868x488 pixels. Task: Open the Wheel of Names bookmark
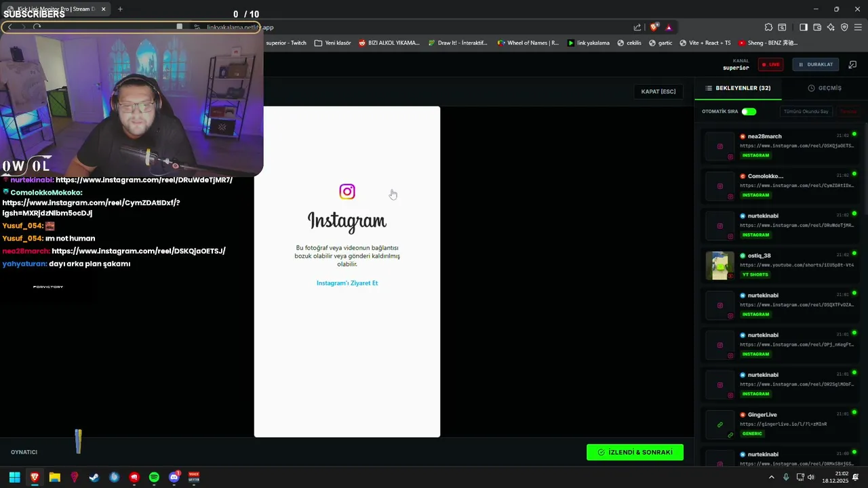click(528, 43)
